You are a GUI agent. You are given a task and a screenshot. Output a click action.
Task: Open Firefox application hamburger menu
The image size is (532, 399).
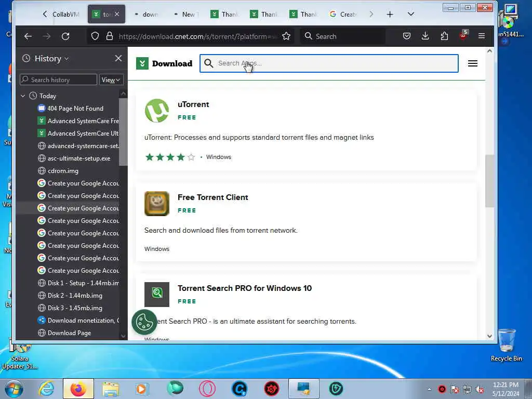(482, 36)
